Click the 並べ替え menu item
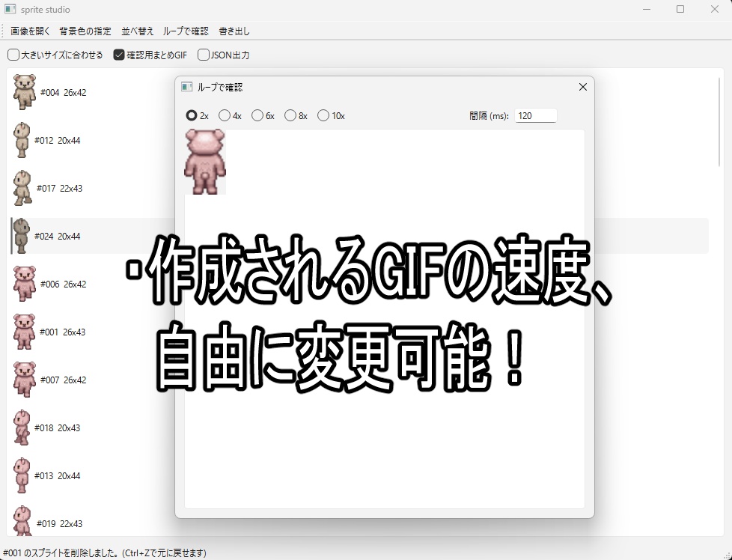Viewport: 732px width, 560px height. click(138, 31)
